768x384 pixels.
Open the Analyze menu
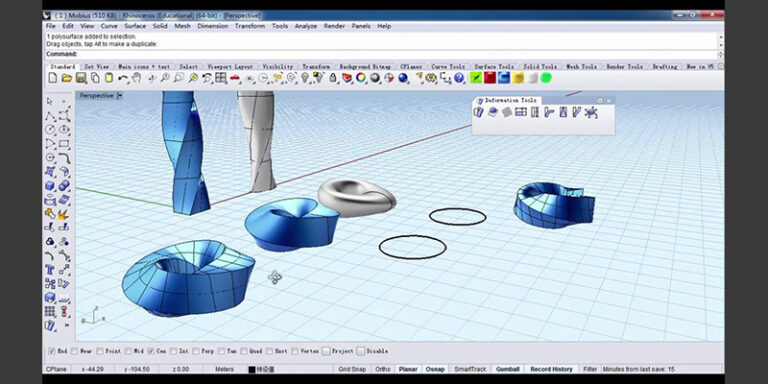tap(306, 26)
